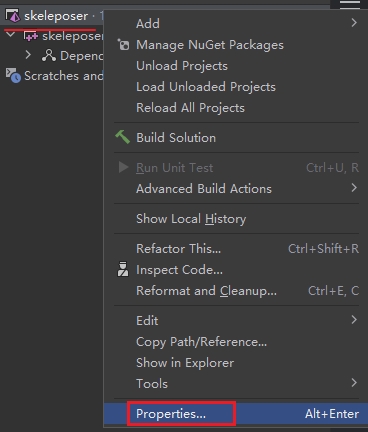Image resolution: width=368 pixels, height=432 pixels.
Task: Click the Alt+Enter shortcut label
Action: tap(332, 414)
